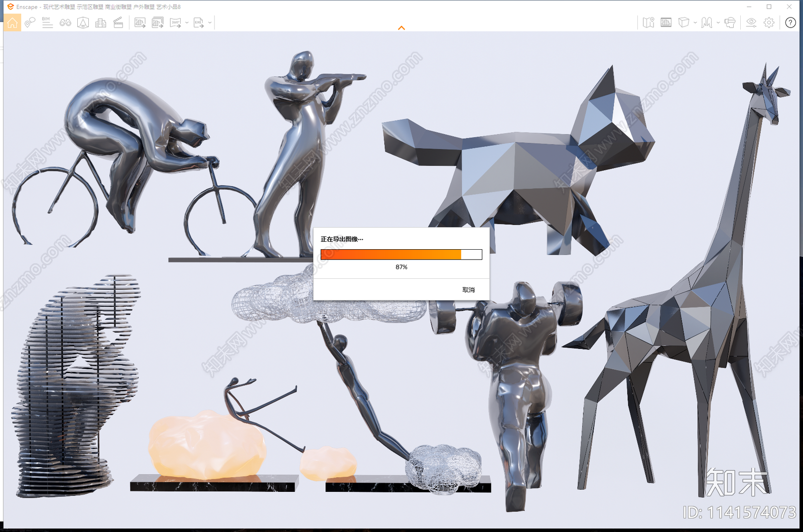The width and height of the screenshot is (803, 532).
Task: Toggle the safe frame icon
Action: 83,23
